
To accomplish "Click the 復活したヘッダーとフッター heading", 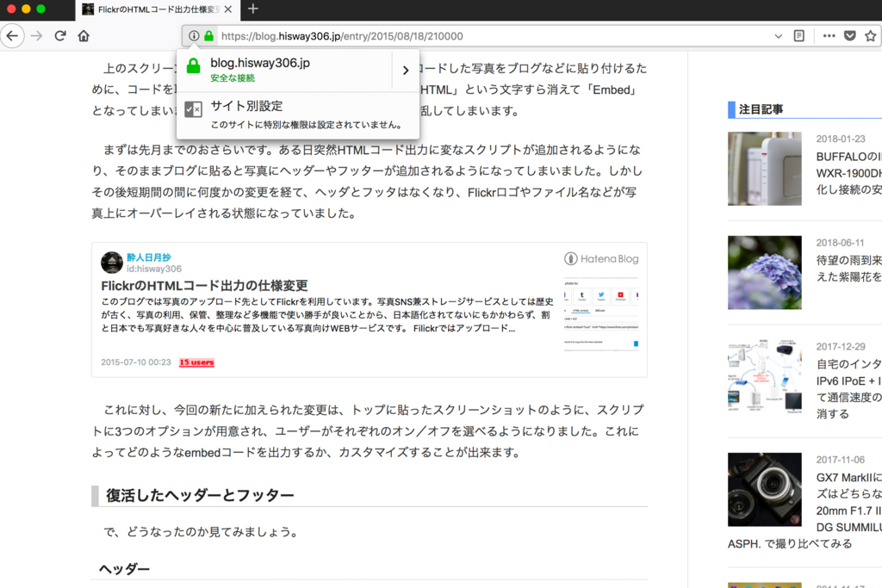I will [x=200, y=495].
